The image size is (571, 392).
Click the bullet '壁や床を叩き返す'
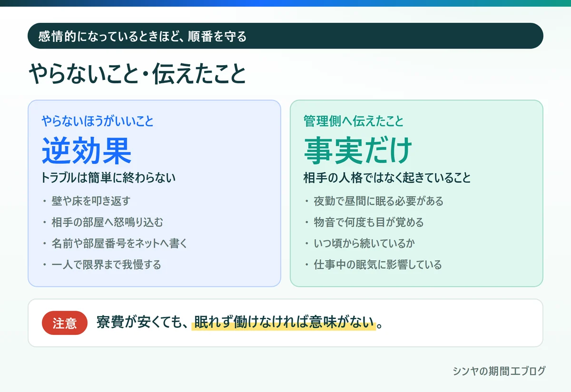tap(91, 201)
